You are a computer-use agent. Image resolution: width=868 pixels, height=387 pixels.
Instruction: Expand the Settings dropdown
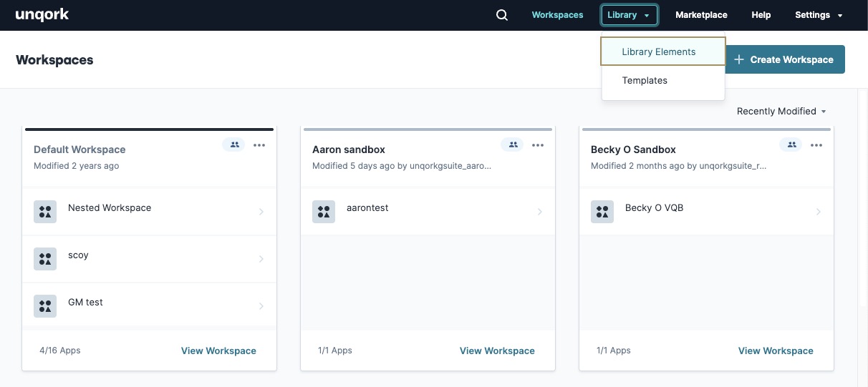[819, 15]
